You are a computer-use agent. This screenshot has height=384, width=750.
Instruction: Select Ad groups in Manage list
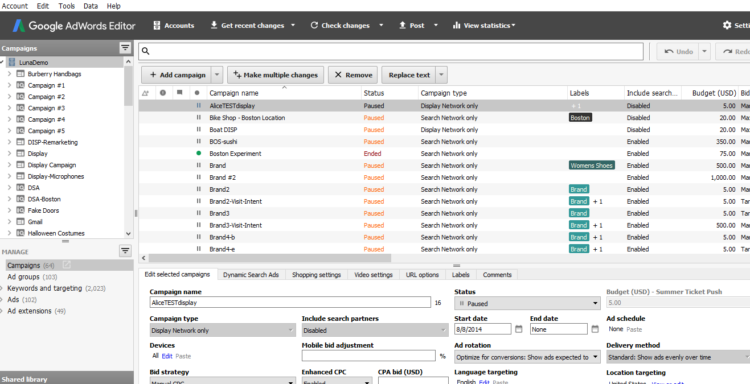(x=32, y=277)
